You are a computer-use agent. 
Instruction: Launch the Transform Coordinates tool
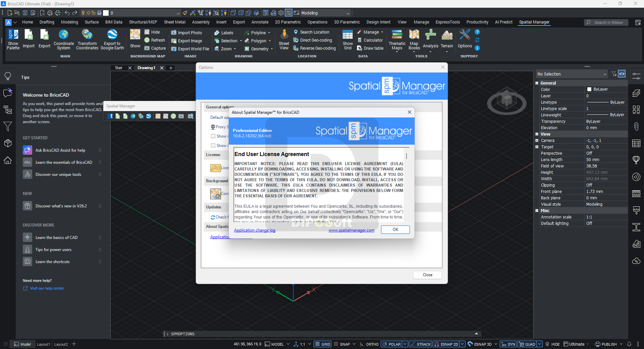87,39
